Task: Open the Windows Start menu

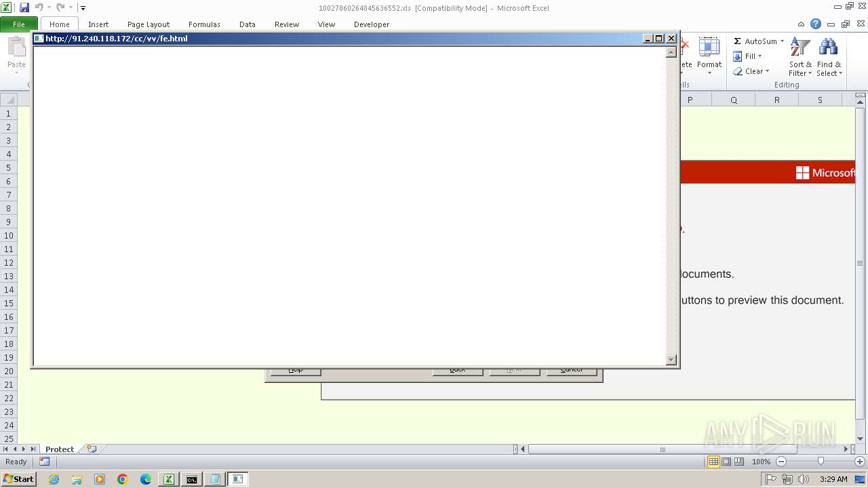Action: [x=19, y=479]
